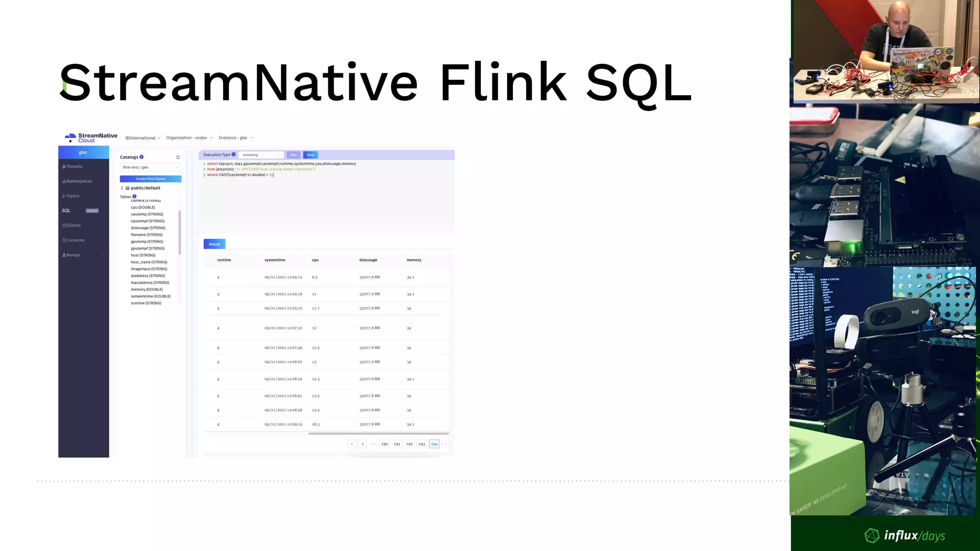The image size is (980, 551).
Task: Select the cputemp (STRING) column
Action: click(147, 214)
